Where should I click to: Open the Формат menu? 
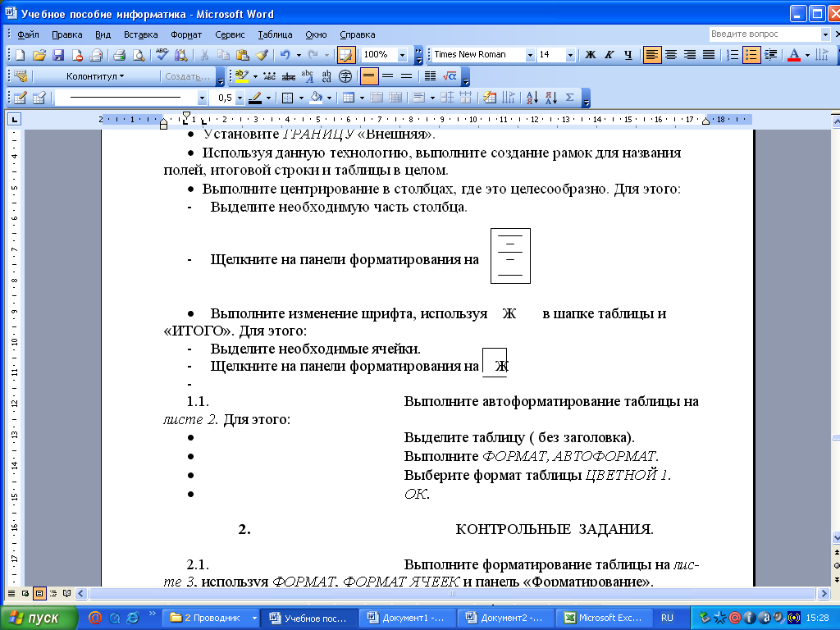(x=186, y=34)
